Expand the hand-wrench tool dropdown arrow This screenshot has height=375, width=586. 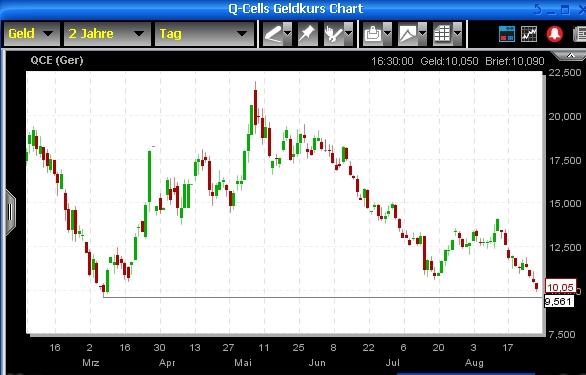(x=348, y=34)
